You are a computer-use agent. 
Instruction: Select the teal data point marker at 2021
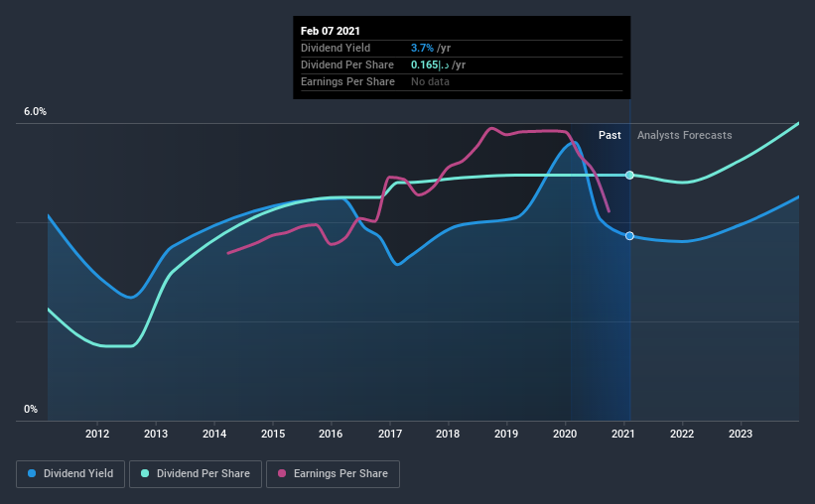pos(629,175)
